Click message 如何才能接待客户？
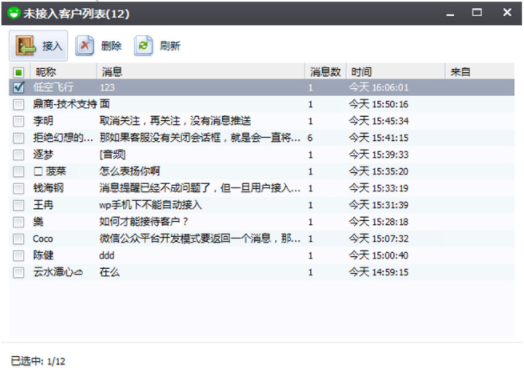 coord(144,222)
